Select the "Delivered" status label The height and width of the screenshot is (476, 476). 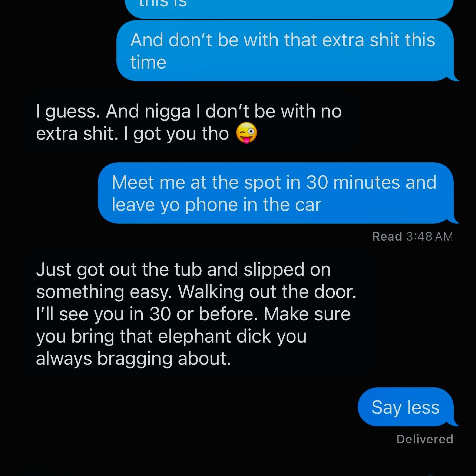[x=425, y=439]
